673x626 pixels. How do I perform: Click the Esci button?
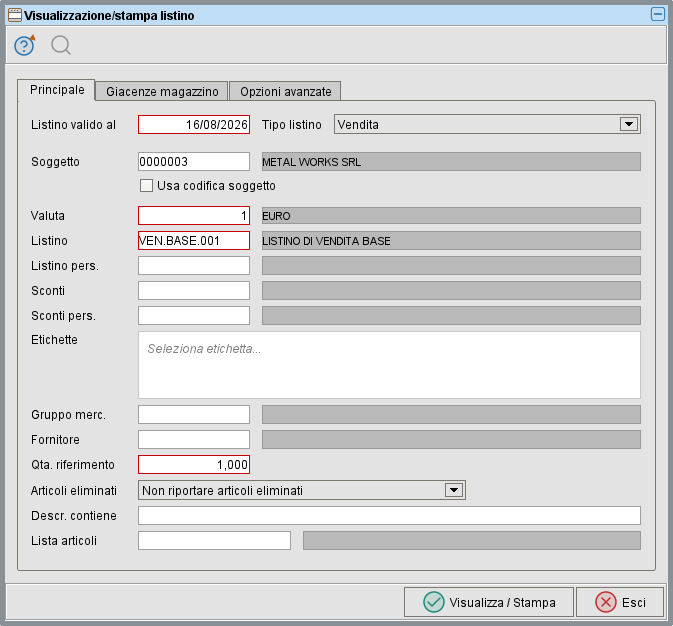620,602
